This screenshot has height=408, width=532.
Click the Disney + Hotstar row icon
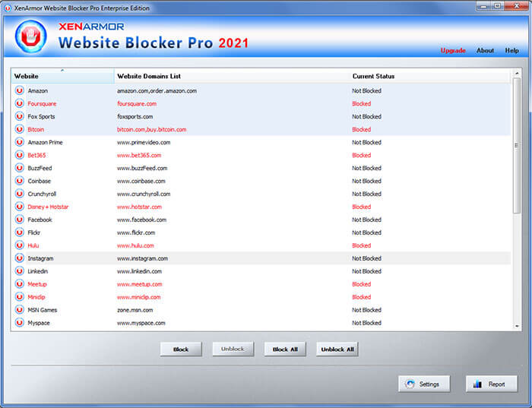[x=19, y=207]
